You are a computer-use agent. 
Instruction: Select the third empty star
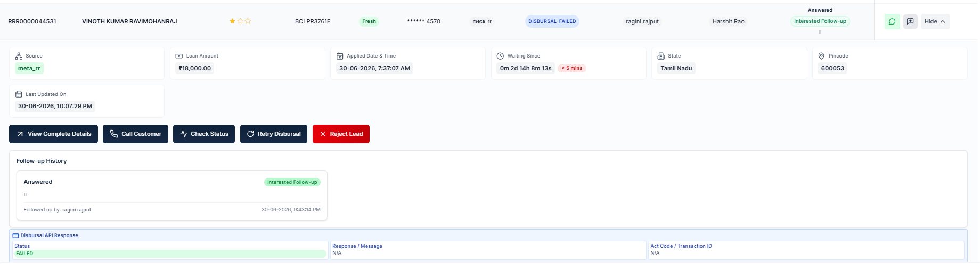[248, 21]
